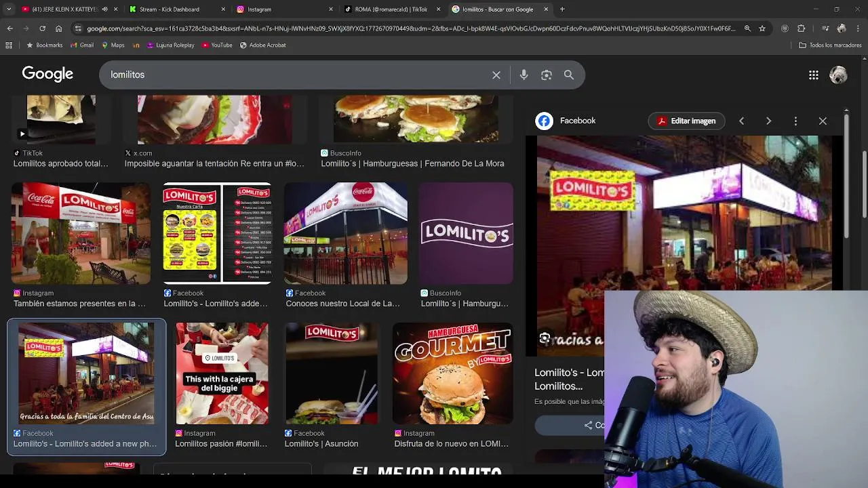The width and height of the screenshot is (868, 488).
Task: Open the Bookmarks folder in bookmarks bar
Action: [44, 45]
